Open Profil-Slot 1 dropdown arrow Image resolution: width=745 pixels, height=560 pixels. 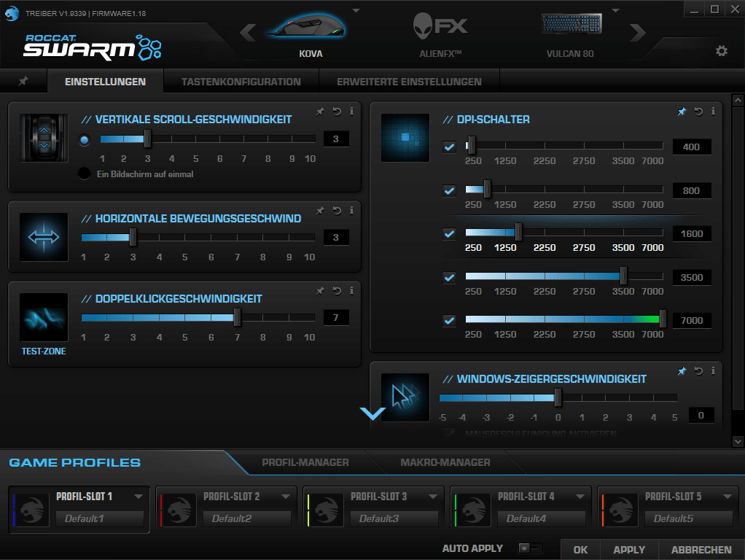139,497
